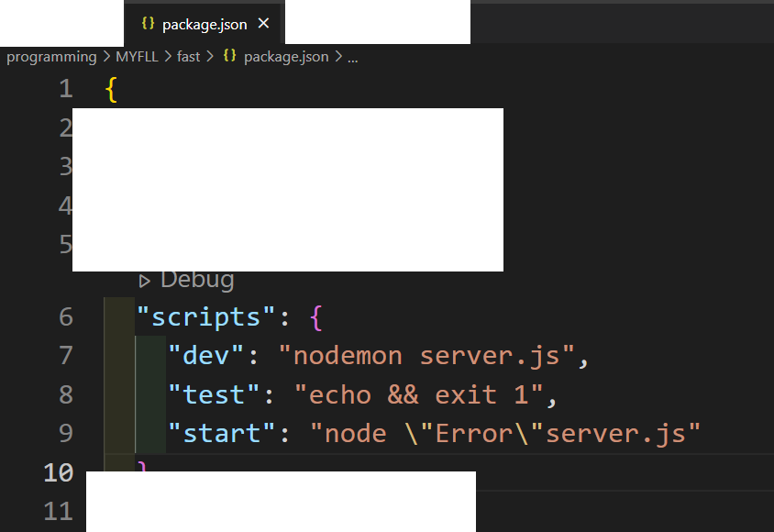Click the package.json breadcrumb label

(286, 57)
